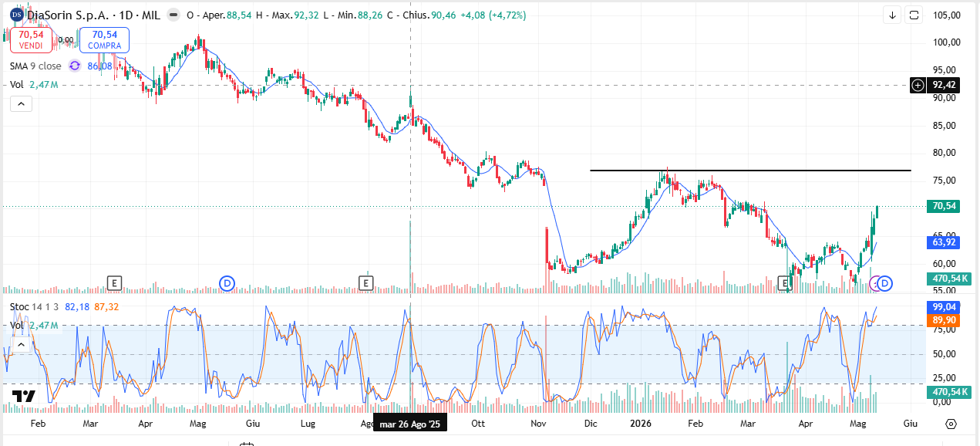Image resolution: width=980 pixels, height=446 pixels.
Task: Click the TradingView logo
Action: (23, 396)
